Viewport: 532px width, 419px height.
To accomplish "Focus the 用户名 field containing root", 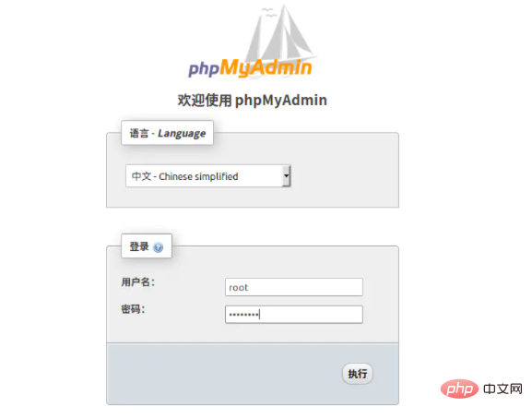I will pyautogui.click(x=294, y=287).
